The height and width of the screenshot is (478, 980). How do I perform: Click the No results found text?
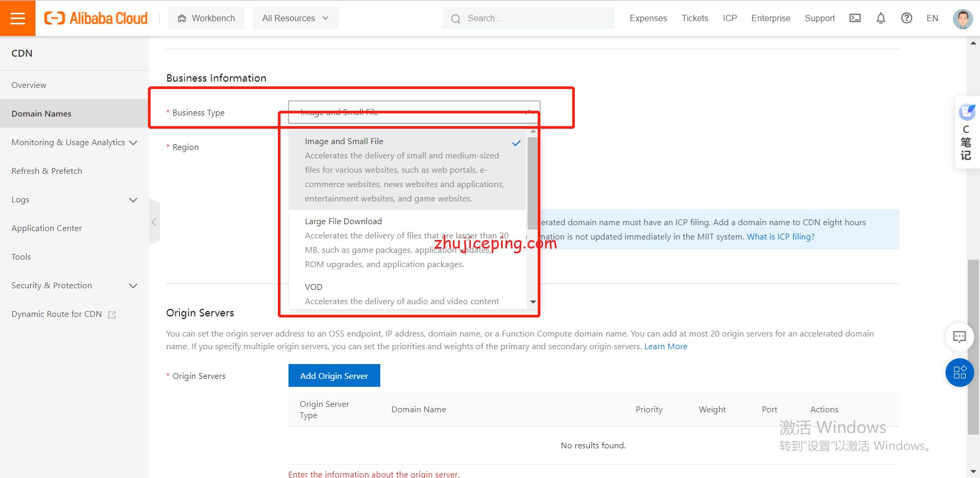pyautogui.click(x=593, y=445)
